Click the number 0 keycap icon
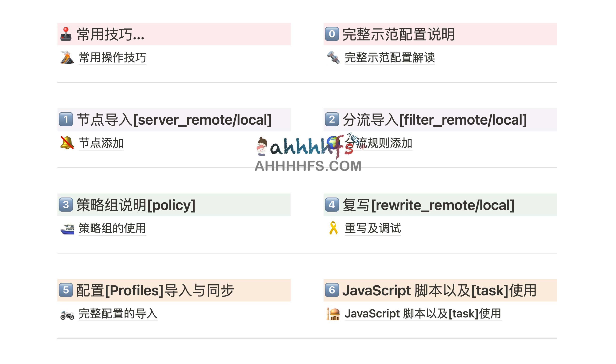The image size is (616, 364). pyautogui.click(x=332, y=34)
